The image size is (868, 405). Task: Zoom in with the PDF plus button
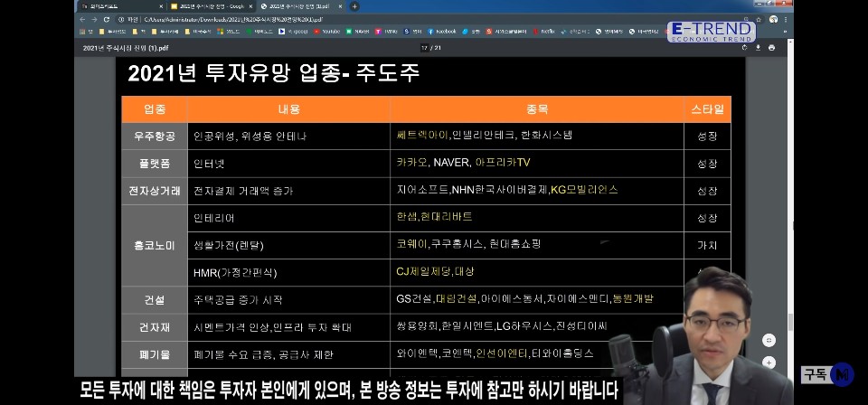click(769, 363)
